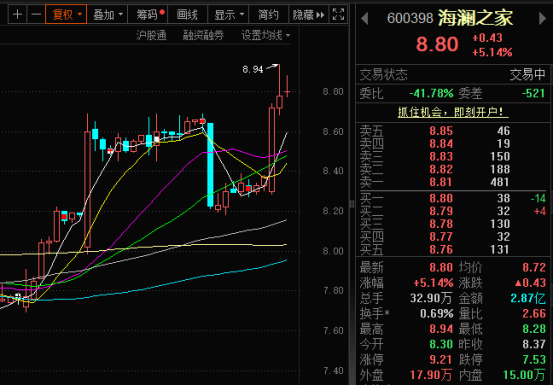554x386 pixels.
Task: Zoom in chart with plus button
Action: point(17,14)
